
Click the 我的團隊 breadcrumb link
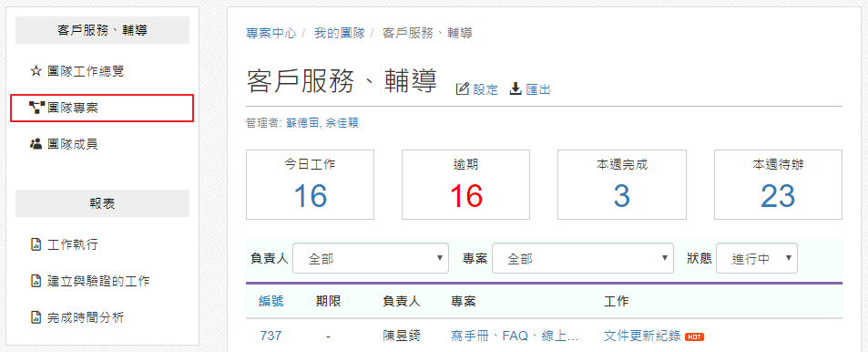coord(340,33)
